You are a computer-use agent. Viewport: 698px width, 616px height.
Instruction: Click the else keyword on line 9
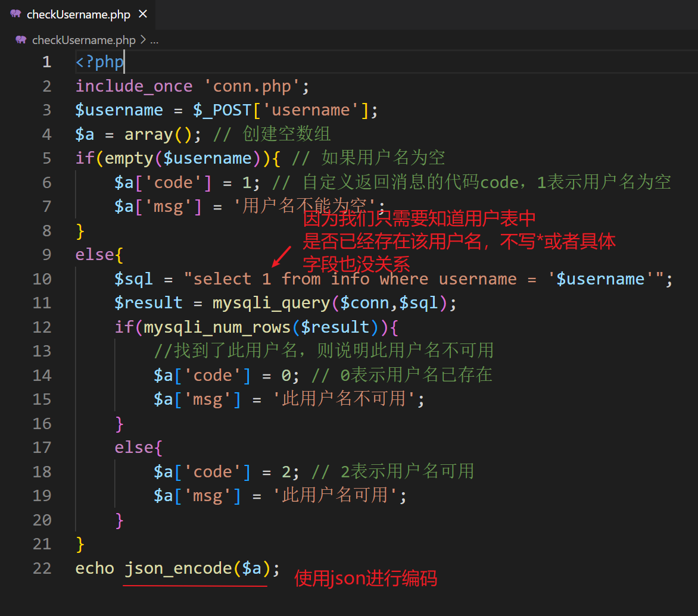pyautogui.click(x=95, y=255)
